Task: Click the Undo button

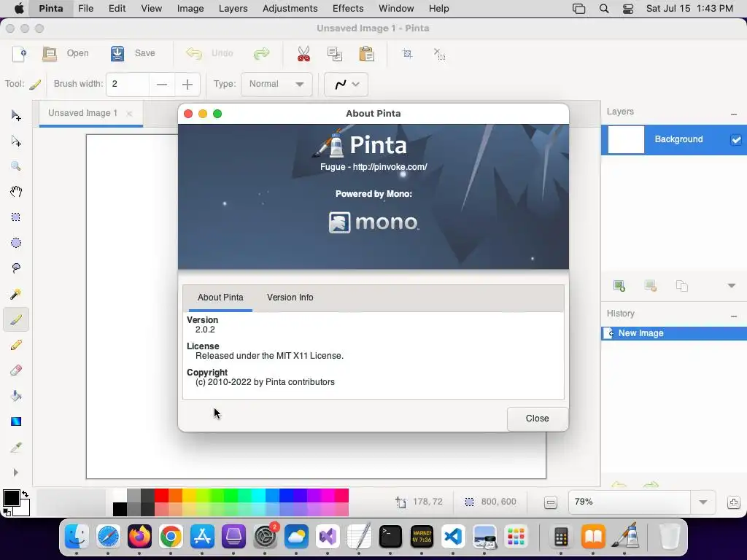Action: (209, 53)
